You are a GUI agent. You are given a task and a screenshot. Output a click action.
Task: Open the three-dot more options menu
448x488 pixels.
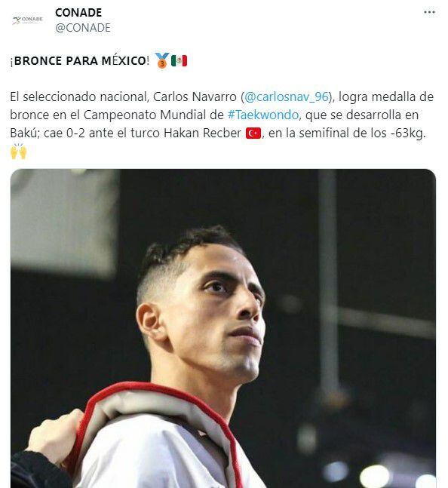[429, 12]
